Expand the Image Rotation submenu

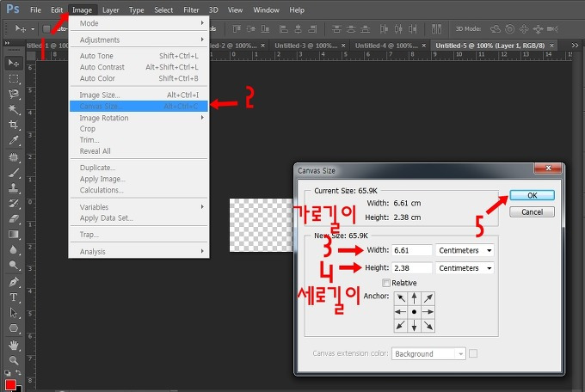[x=139, y=118]
